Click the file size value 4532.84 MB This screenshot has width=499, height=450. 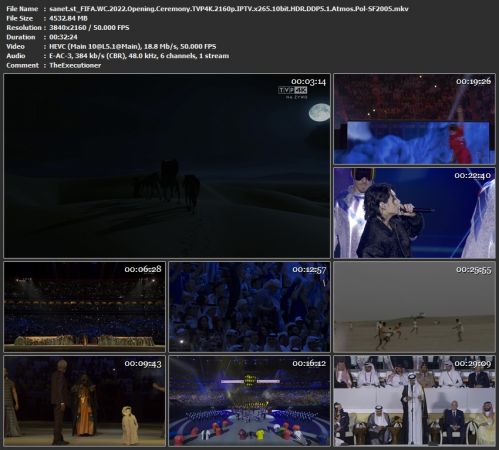point(68,18)
